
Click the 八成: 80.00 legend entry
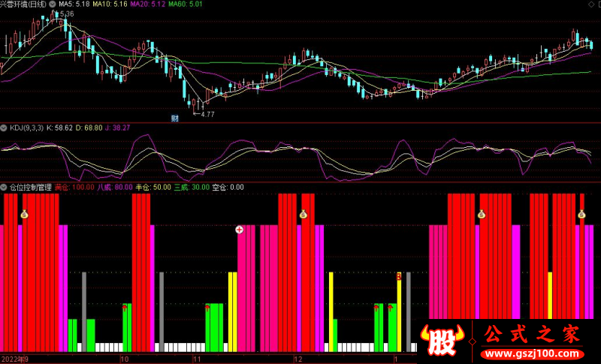tap(115, 187)
